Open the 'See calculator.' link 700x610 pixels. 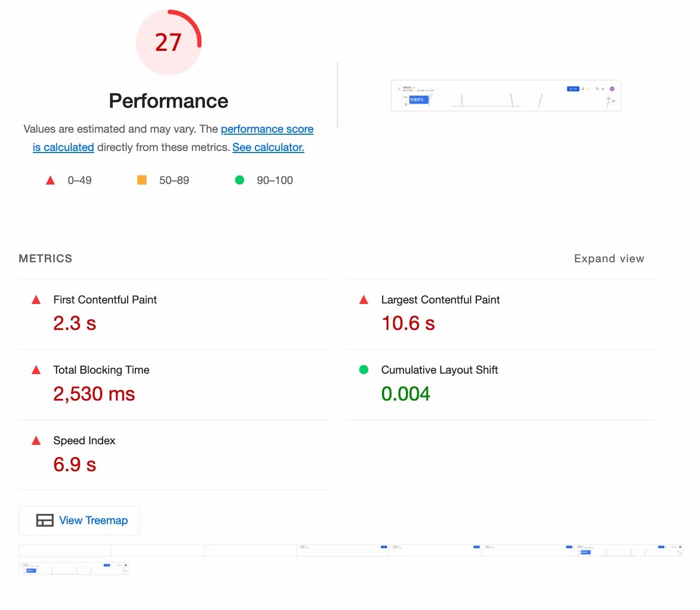268,147
